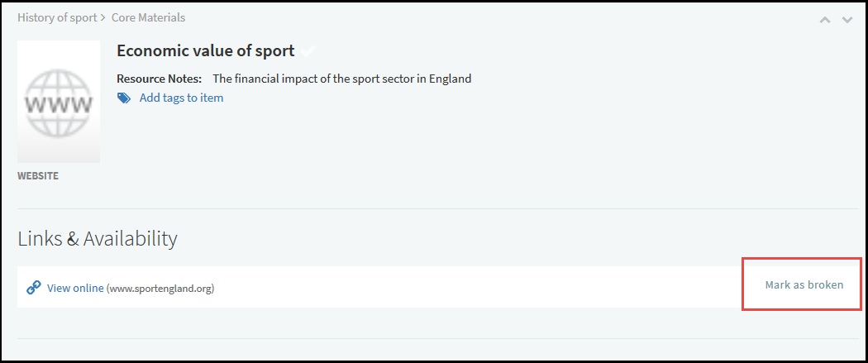Viewport: 868px width, 363px height.
Task: Go to the Core Materials breadcrumb section
Action: pyautogui.click(x=148, y=17)
